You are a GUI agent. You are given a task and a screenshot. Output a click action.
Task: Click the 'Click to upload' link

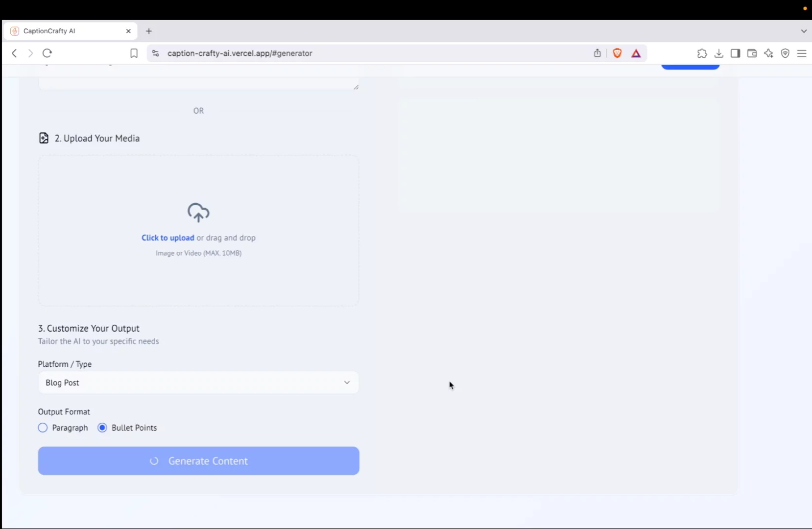pyautogui.click(x=168, y=238)
